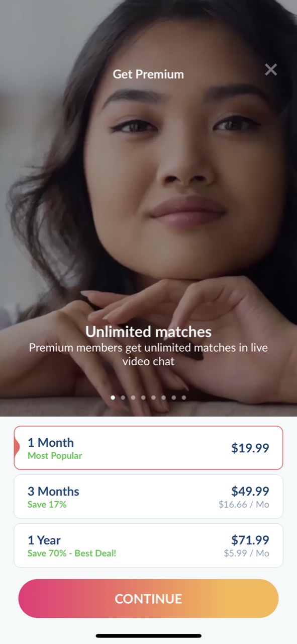Click the first carousel page dot
Screen dimensions: 297x644
tap(113, 397)
